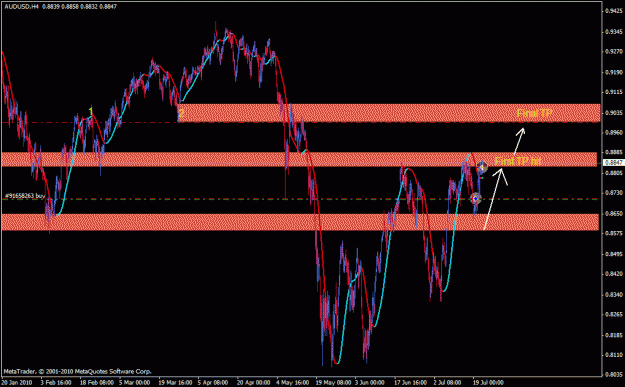Click time axis label '4 May 16:00'
The image size is (625, 387).
[293, 382]
